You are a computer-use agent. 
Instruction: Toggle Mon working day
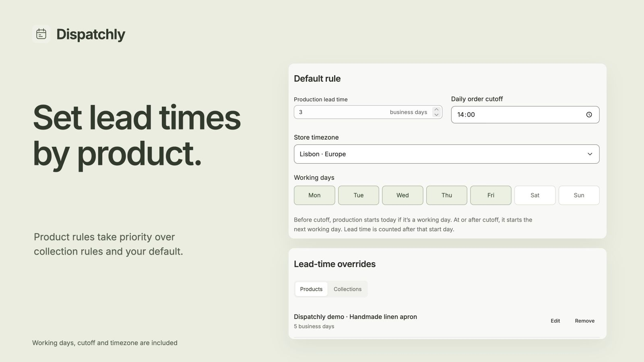(314, 195)
